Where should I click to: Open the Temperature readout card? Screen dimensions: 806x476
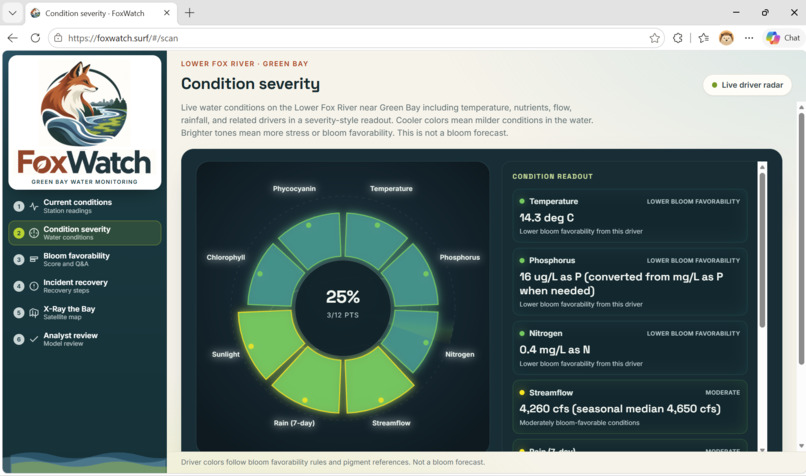[x=630, y=216]
